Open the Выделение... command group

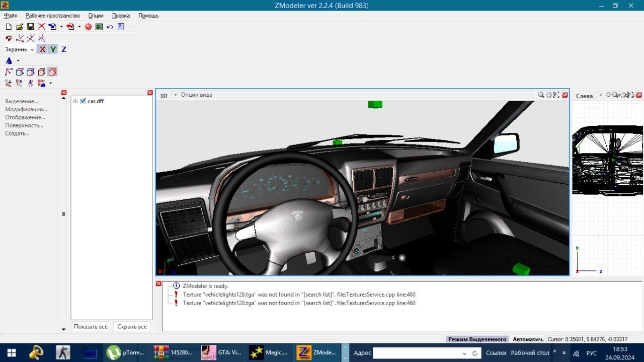[22, 101]
